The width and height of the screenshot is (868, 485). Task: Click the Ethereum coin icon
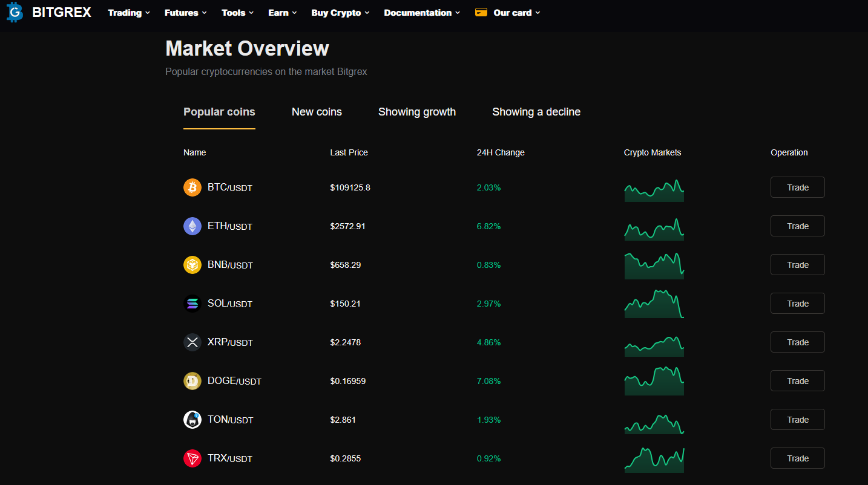pyautogui.click(x=192, y=226)
